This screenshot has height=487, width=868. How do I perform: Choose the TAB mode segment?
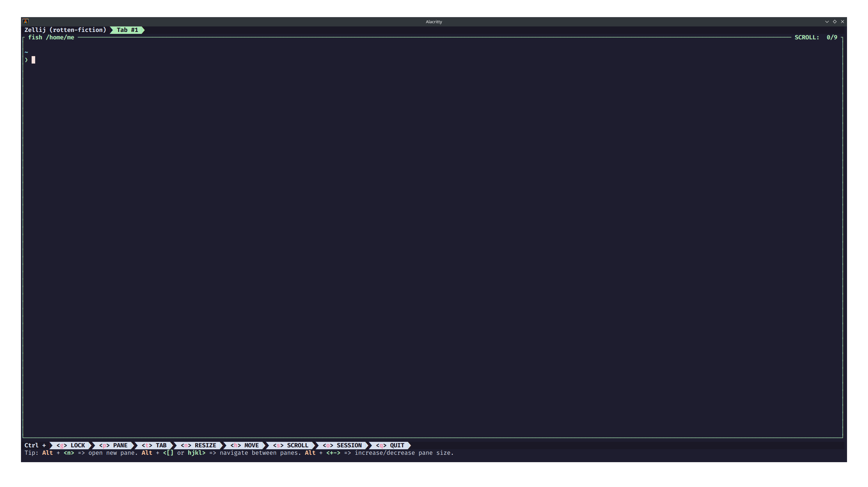(x=154, y=445)
